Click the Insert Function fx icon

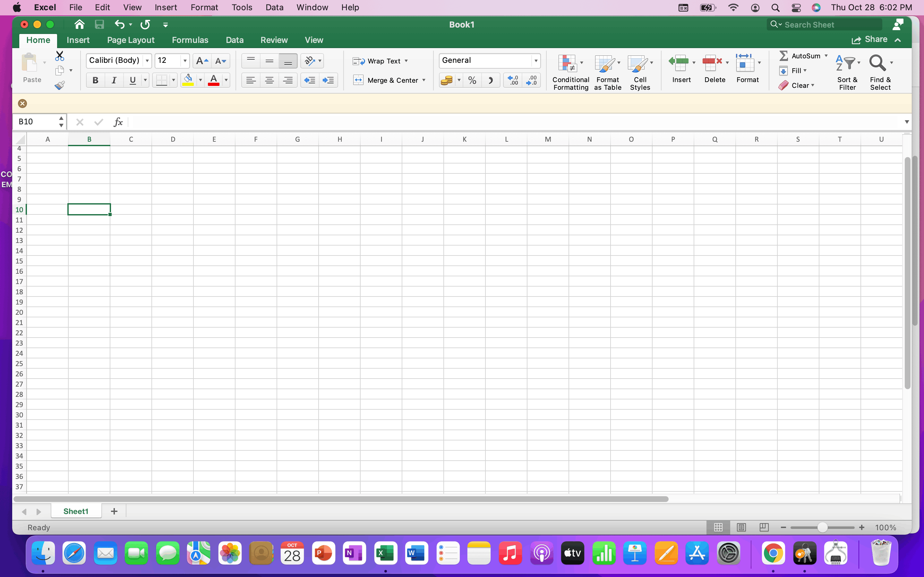point(118,122)
